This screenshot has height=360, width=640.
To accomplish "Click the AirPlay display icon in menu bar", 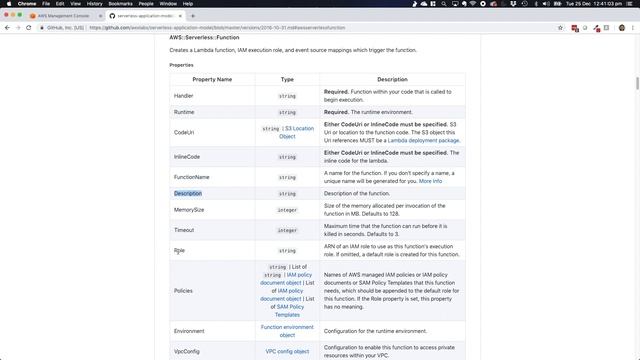I will (x=455, y=4).
